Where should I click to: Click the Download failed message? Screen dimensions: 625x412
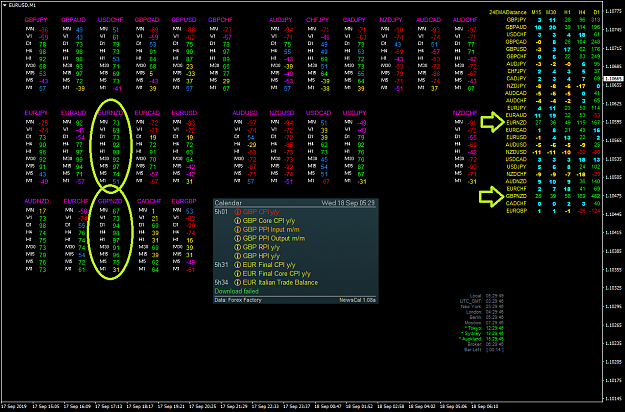coord(236,291)
